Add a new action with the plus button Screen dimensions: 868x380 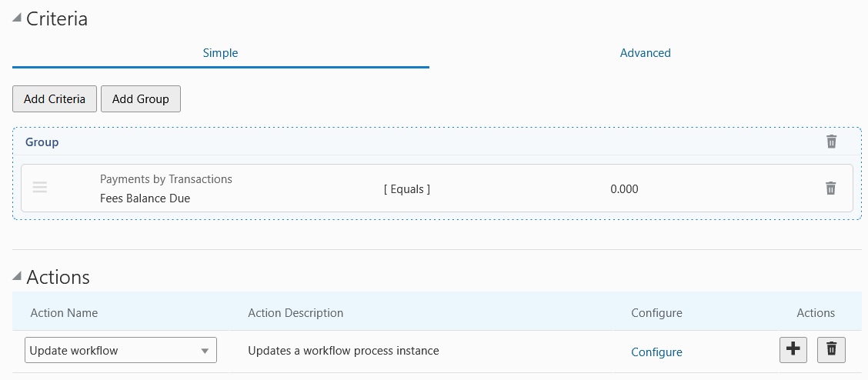point(793,350)
